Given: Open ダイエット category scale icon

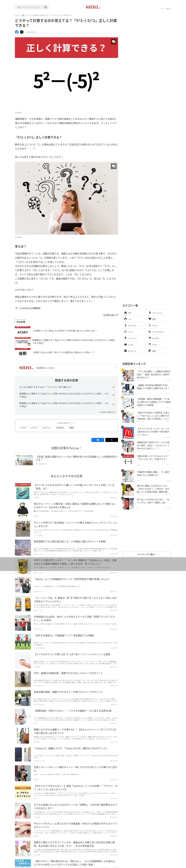Looking at the screenshot, I should (x=125, y=351).
